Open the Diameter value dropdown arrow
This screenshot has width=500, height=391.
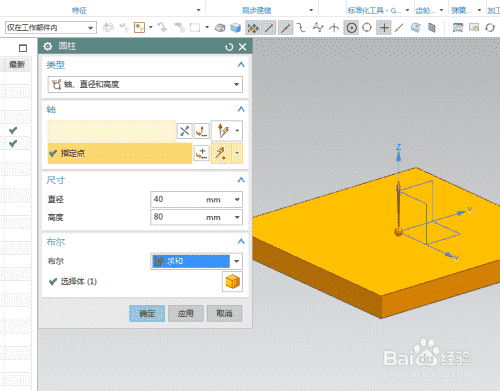(x=237, y=200)
